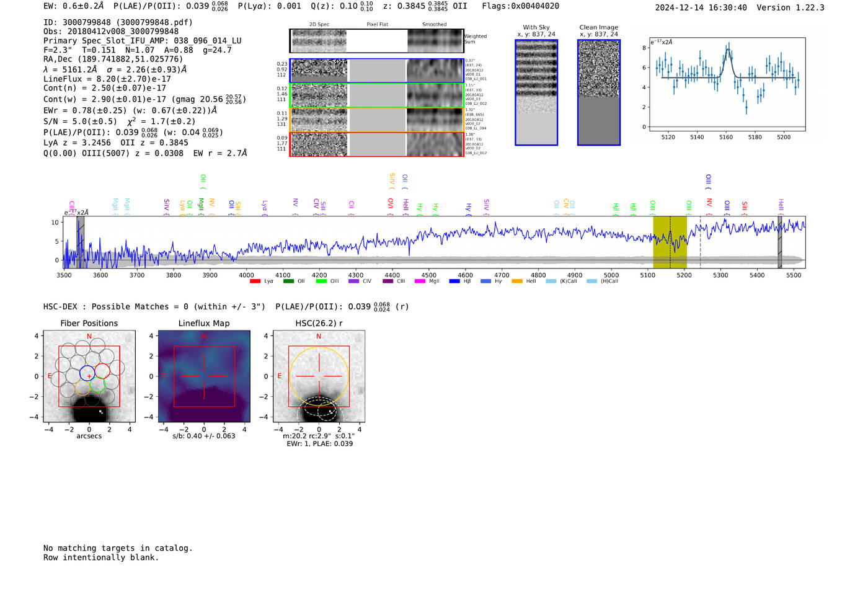Open the Fiber Positions image
868x591 pixels.
pyautogui.click(x=89, y=376)
